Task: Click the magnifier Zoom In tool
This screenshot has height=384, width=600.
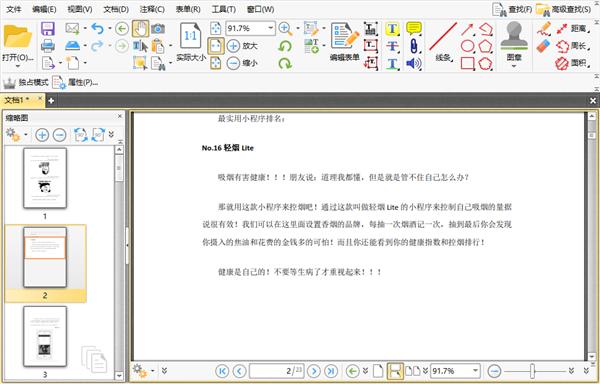Action: point(285,28)
